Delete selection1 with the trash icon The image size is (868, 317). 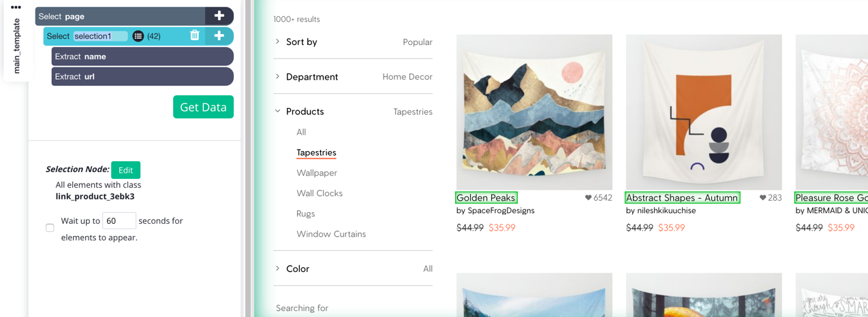click(195, 35)
